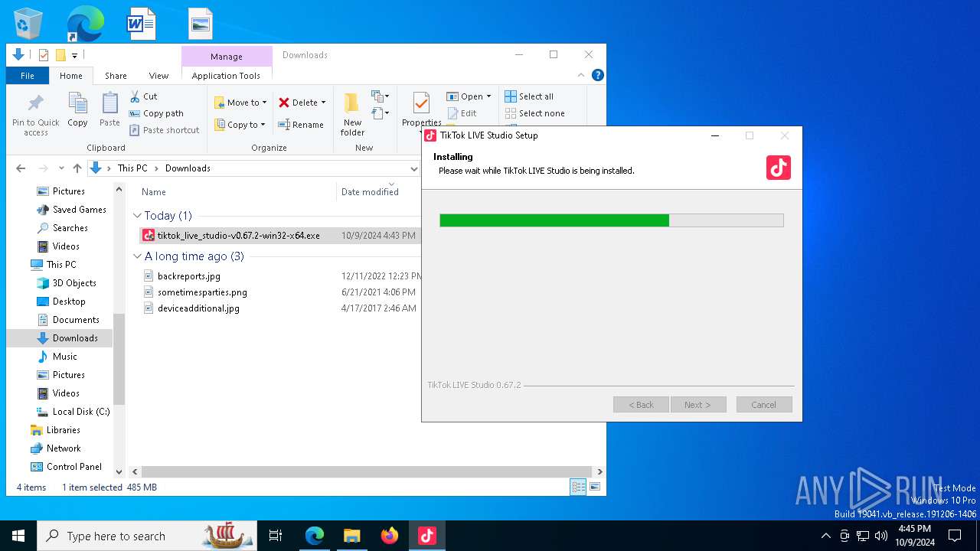Open the Application Tools tab
Image resolution: width=980 pixels, height=551 pixels.
[226, 76]
